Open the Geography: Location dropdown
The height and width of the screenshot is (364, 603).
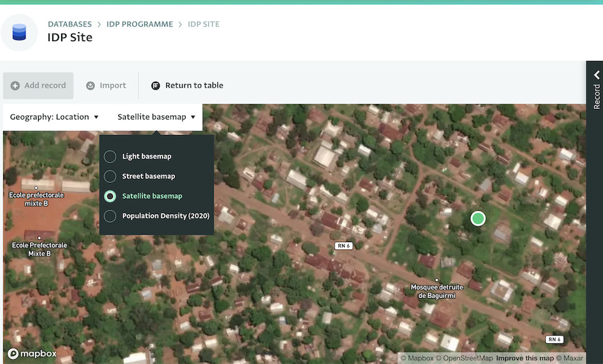pyautogui.click(x=54, y=117)
